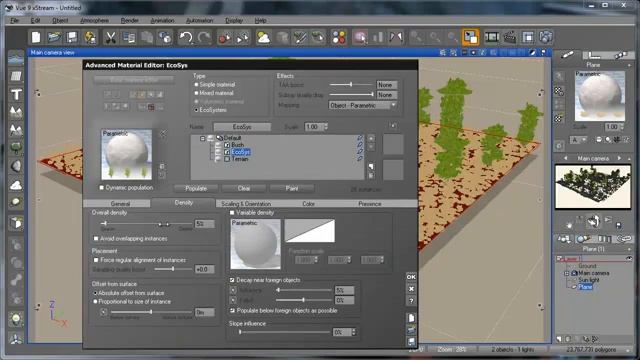Click the Open file folder icon
This screenshot has width=640, height=360.
coord(54,37)
